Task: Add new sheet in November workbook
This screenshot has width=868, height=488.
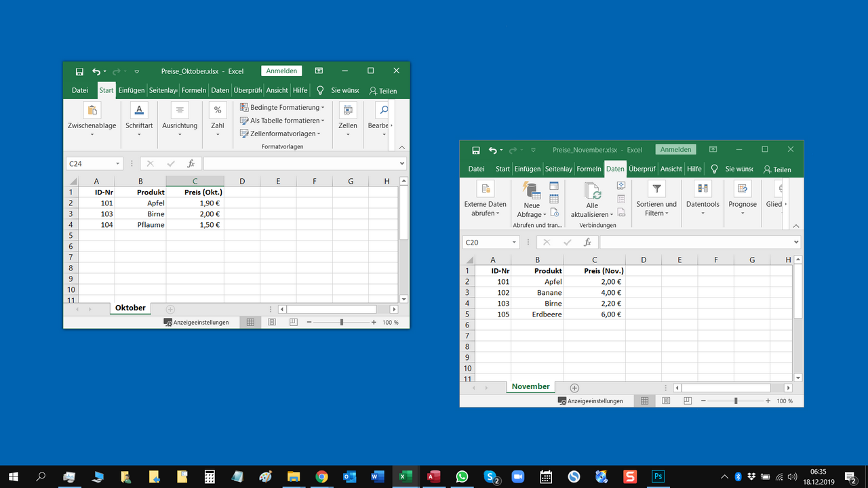Action: [574, 388]
